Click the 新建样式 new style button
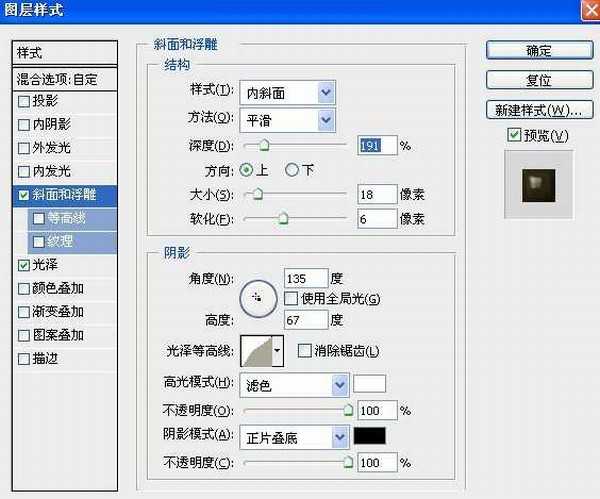600x499 pixels. [x=536, y=108]
